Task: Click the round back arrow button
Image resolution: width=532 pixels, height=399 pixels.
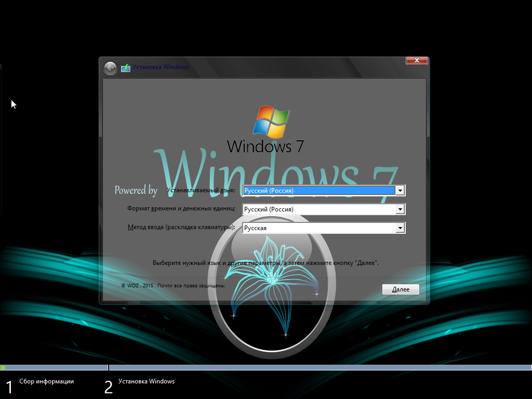Action: point(110,68)
